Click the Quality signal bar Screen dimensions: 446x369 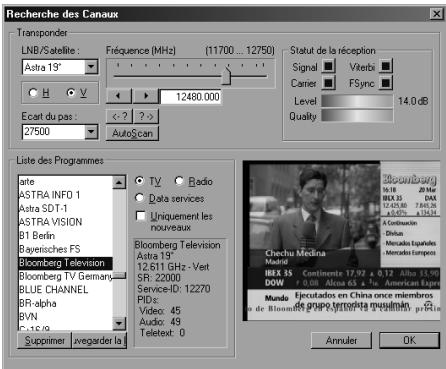pyautogui.click(x=357, y=116)
